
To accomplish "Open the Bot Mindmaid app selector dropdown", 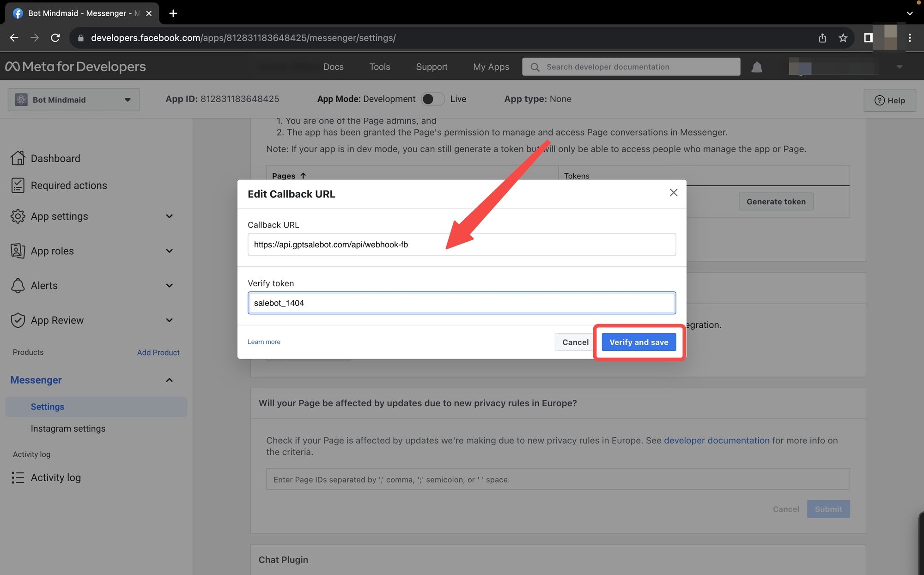I will tap(74, 100).
